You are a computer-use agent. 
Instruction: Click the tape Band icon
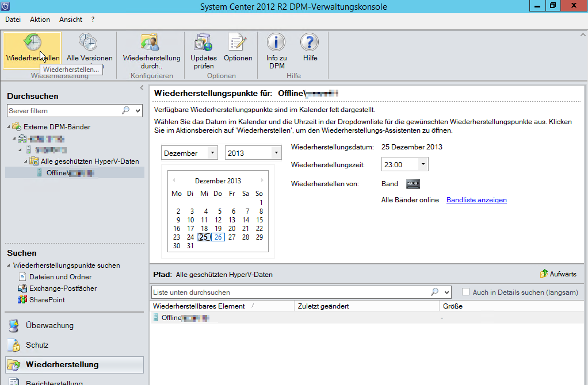point(413,184)
